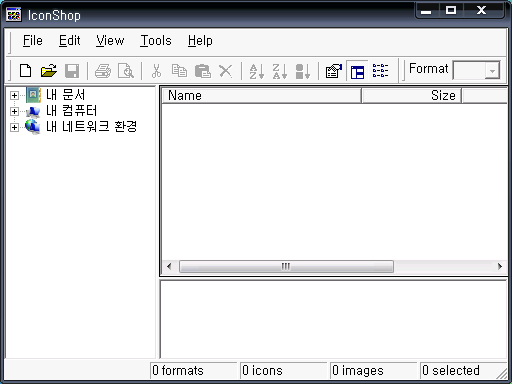The width and height of the screenshot is (512, 384).
Task: Minimize the IconShop window
Action: (426, 11)
